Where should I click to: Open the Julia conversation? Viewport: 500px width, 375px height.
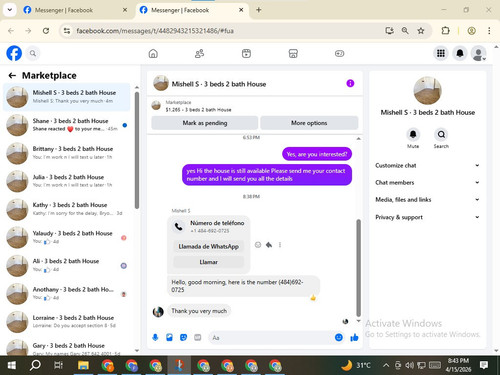point(67,181)
